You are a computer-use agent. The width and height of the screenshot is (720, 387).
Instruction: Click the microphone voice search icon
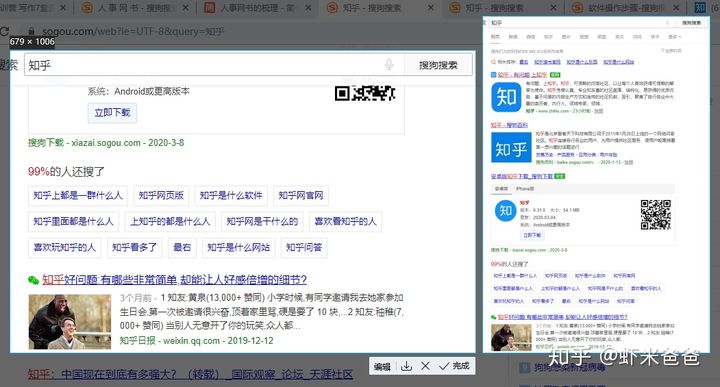[x=389, y=65]
